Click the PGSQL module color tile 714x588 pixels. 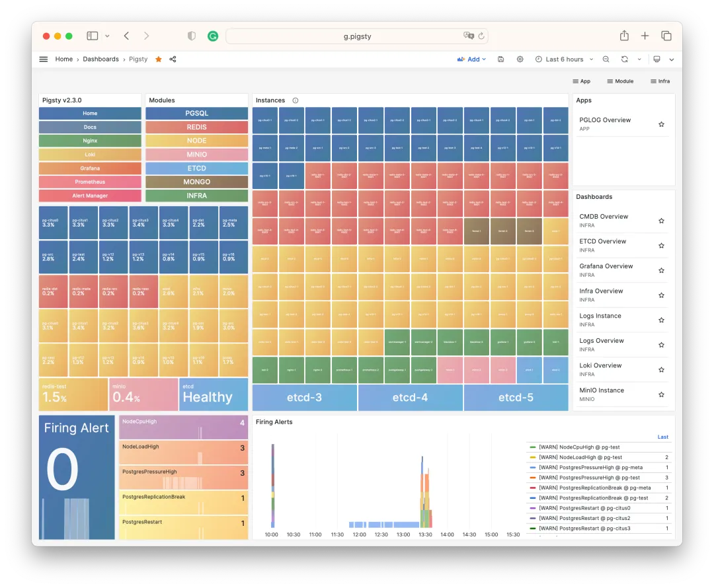coord(196,114)
